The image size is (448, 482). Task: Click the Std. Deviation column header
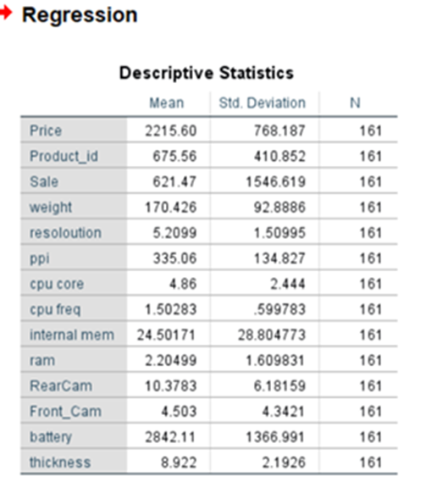[262, 103]
